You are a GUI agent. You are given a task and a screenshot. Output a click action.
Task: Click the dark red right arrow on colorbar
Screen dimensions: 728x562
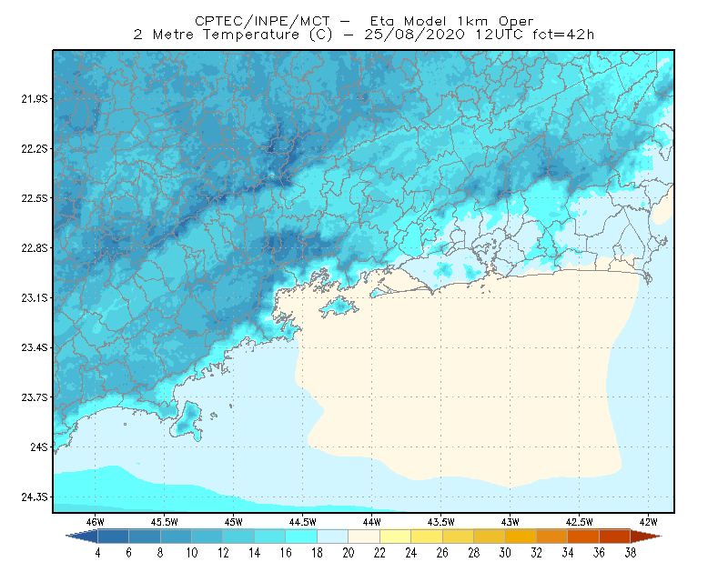point(646,537)
